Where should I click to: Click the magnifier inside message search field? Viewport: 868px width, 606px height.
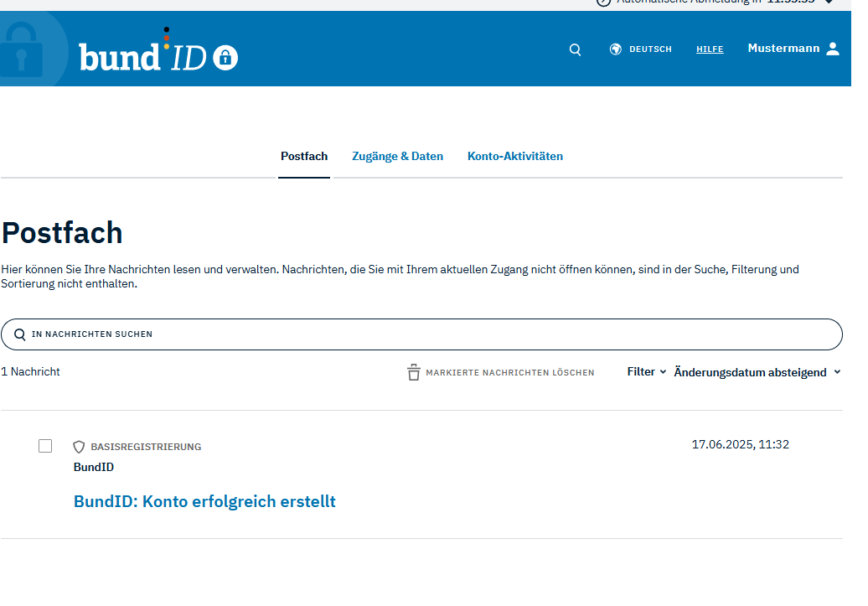pos(20,334)
